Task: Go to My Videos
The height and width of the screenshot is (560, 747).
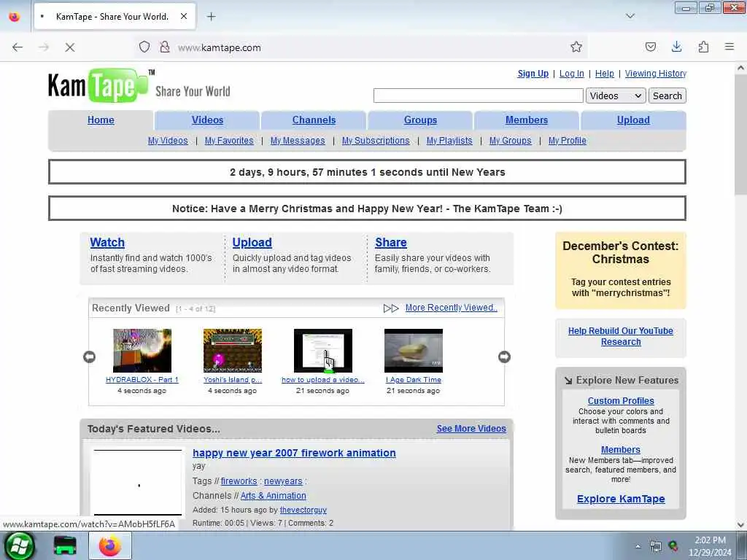Action: [168, 141]
